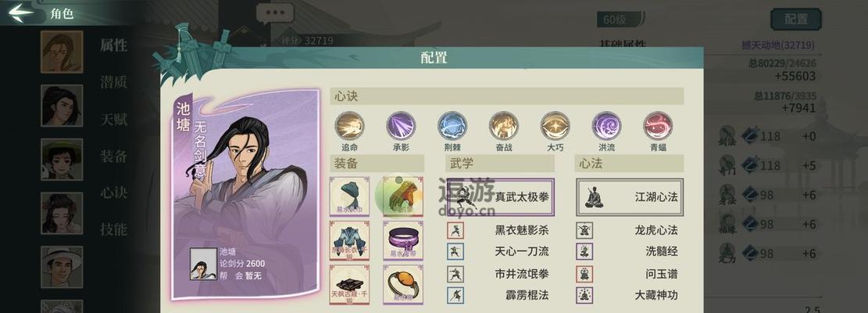Open the purple belt equipment slot
Image resolution: width=868 pixels, height=313 pixels.
tap(403, 240)
